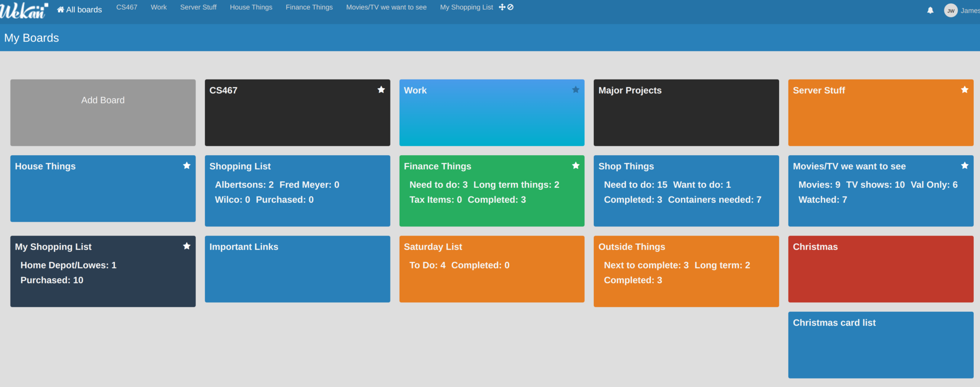Unstar the CS467 board
This screenshot has width=980, height=387.
point(381,90)
